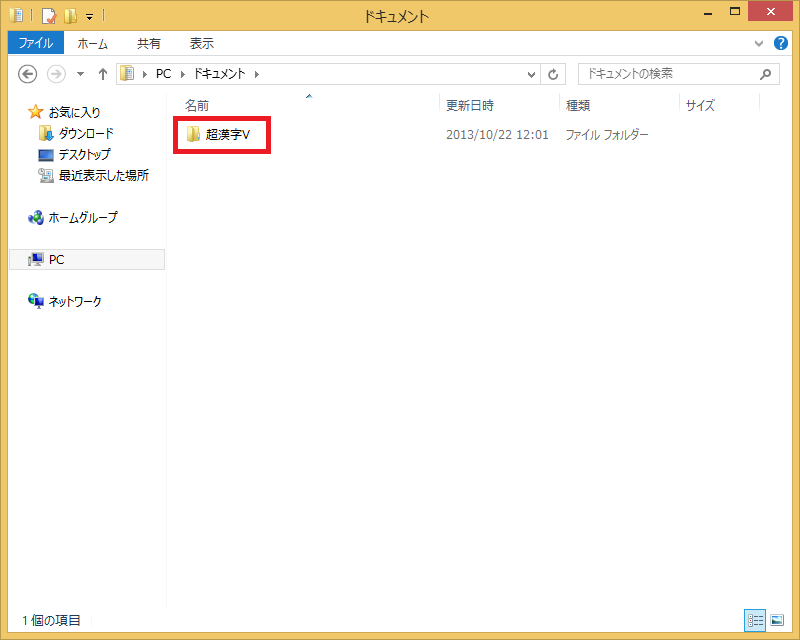Click the New Folder icon in title bar
The width and height of the screenshot is (800, 640).
(70, 16)
